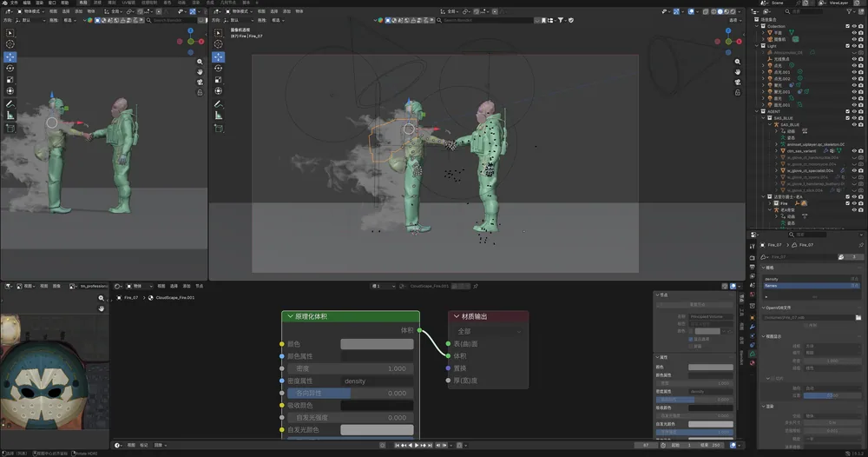The width and height of the screenshot is (868, 457).
Task: Open the 帮助 menu
Action: pos(65,3)
